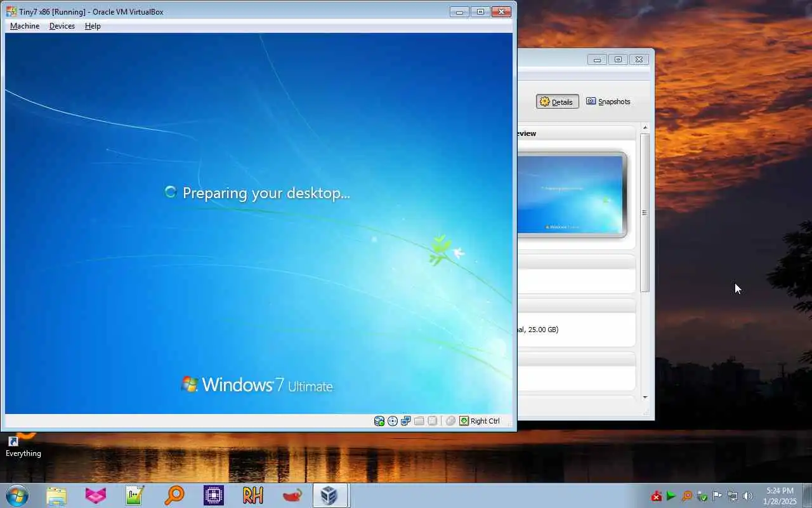This screenshot has height=508, width=812.
Task: Open the Machine menu
Action: pyautogui.click(x=25, y=26)
